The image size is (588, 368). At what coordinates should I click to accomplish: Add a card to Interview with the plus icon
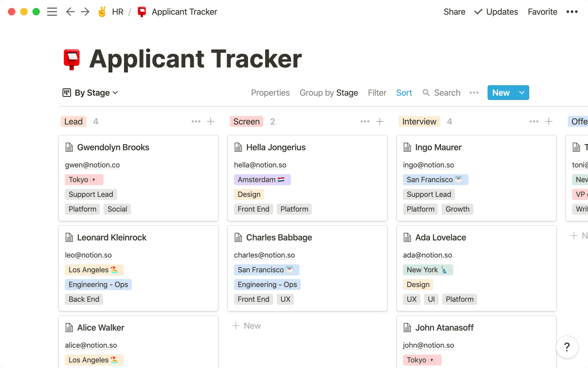(x=549, y=121)
